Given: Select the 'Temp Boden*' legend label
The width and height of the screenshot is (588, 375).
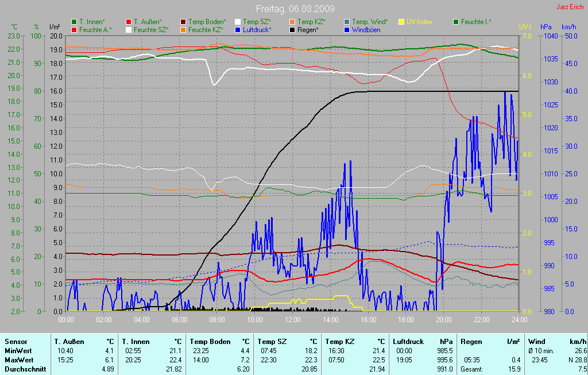Looking at the screenshot, I should [207, 22].
